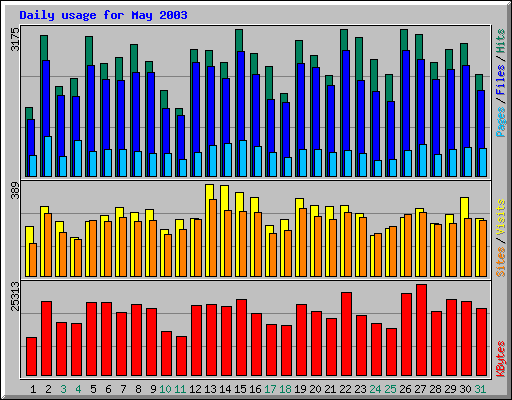
Task: Select the KBytes legend label
Action: 501,359
